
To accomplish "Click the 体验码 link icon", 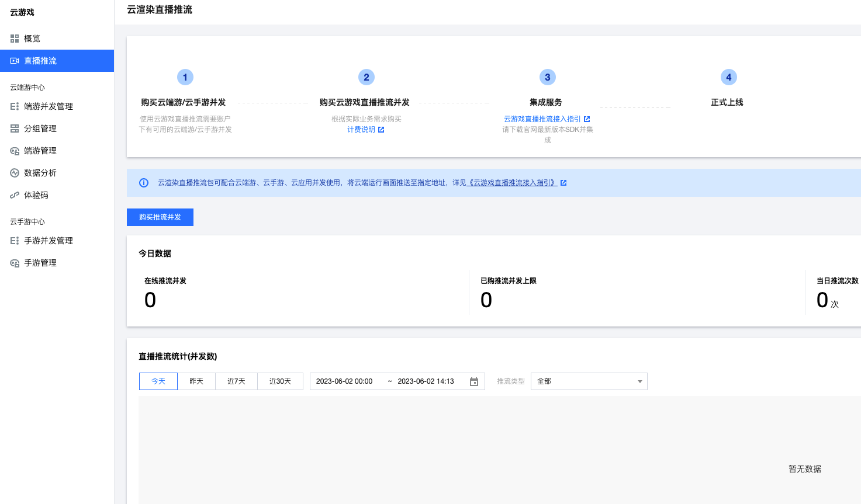I will 15,195.
